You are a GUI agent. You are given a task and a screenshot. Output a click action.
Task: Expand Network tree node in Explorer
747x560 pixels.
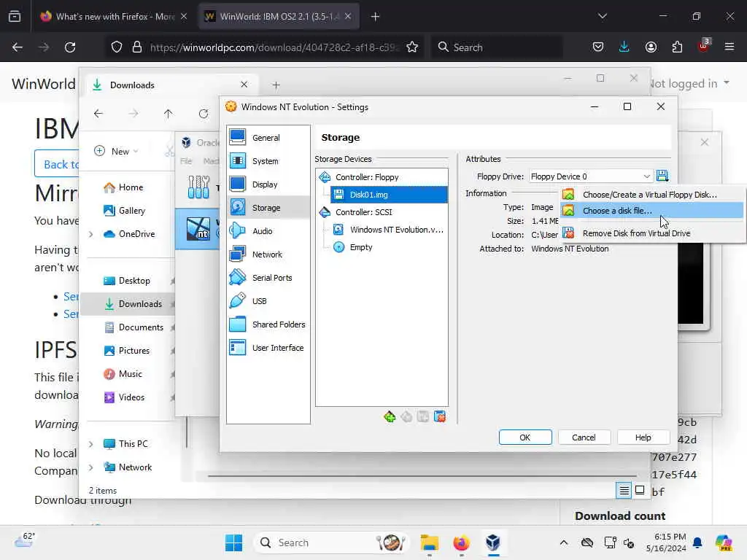(91, 467)
